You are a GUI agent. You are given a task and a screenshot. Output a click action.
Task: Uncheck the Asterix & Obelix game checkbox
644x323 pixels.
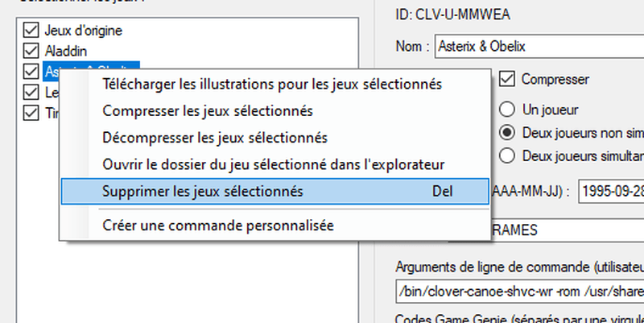point(31,71)
